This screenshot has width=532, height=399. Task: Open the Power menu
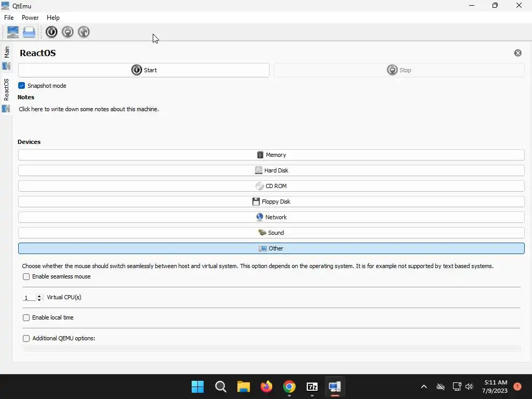pyautogui.click(x=30, y=18)
